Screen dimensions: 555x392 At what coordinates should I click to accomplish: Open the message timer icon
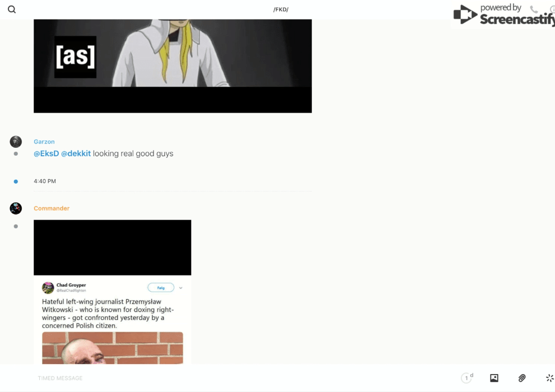(466, 378)
